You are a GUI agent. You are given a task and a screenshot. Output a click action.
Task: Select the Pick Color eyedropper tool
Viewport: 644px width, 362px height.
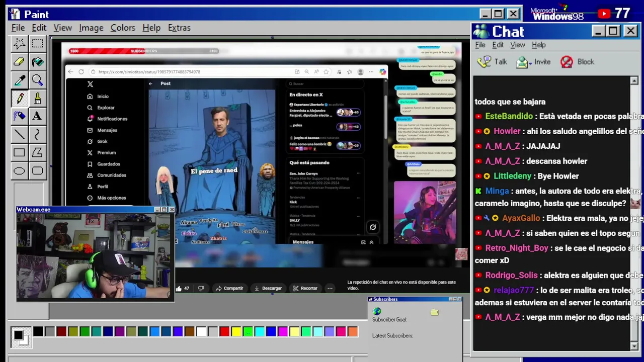(19, 80)
